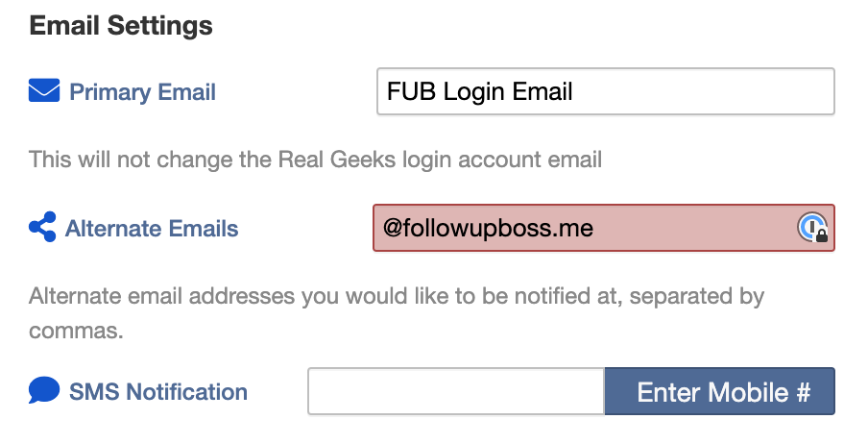Select the Primary Email label link
Screen dimensions: 868x444
point(142,92)
